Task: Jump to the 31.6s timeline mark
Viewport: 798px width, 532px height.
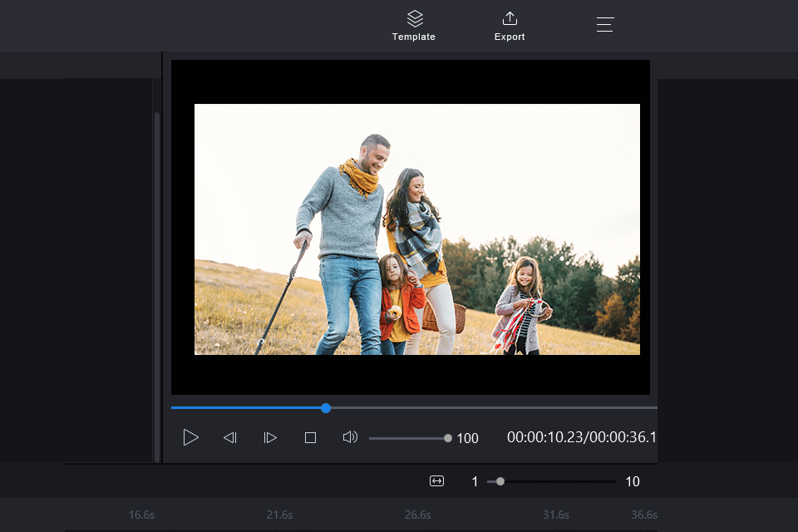Action: click(555, 515)
